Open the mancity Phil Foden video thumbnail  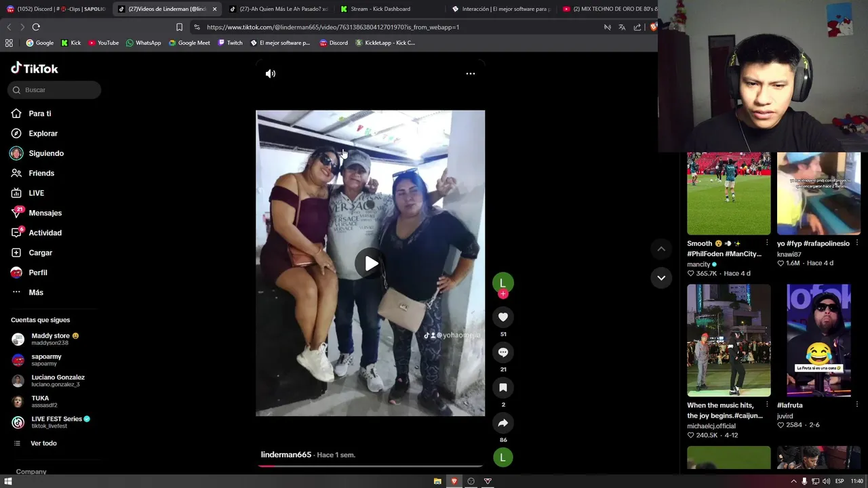728,193
